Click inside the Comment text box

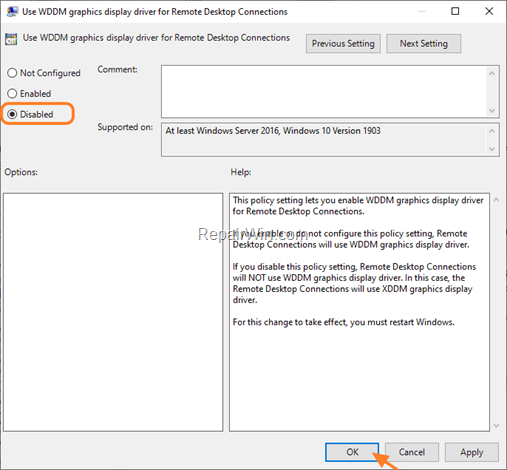[323, 91]
